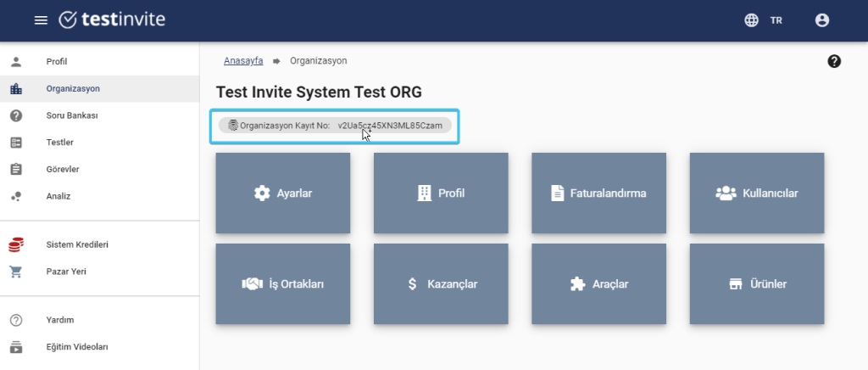Click the Testinvite logo
This screenshot has height=370, width=868.
tap(112, 20)
